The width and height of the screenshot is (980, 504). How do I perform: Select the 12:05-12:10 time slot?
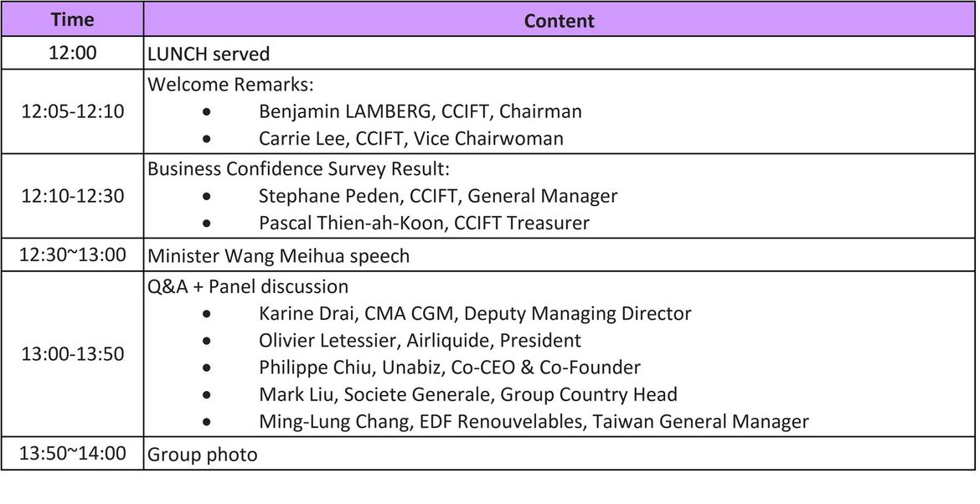click(x=72, y=111)
